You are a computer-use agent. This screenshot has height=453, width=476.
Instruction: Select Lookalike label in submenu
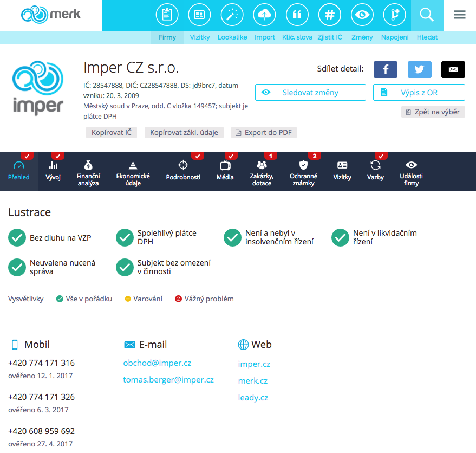(232, 37)
